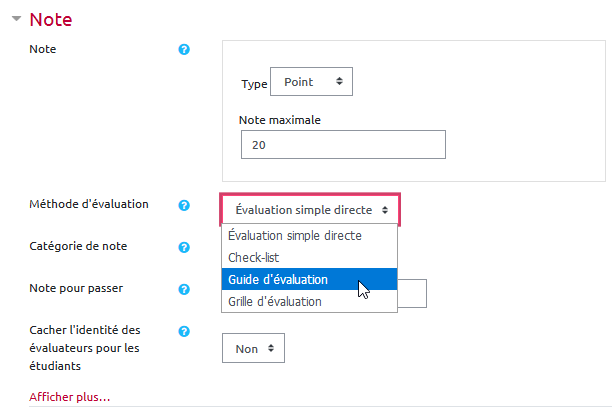
Task: Collapse the Note section triangle
Action: 16,19
